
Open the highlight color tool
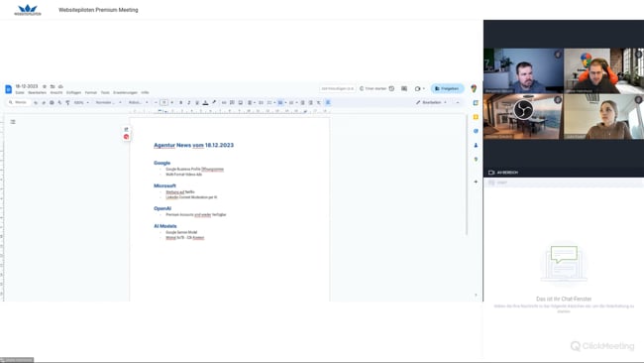point(214,102)
